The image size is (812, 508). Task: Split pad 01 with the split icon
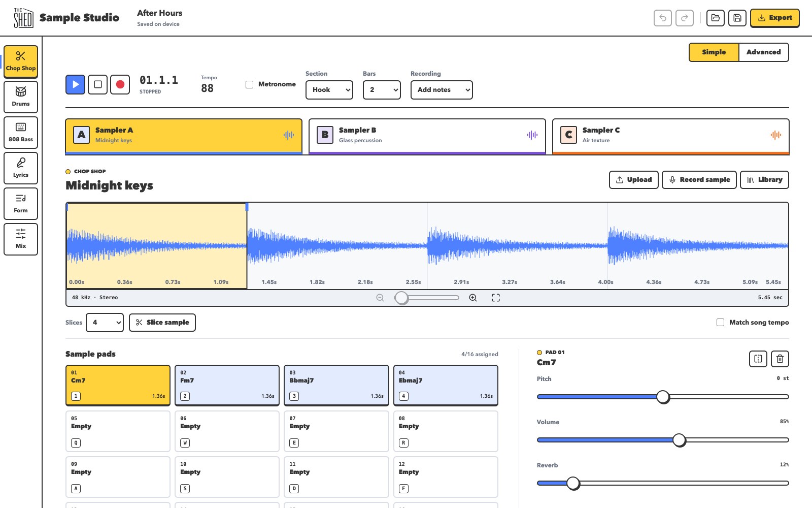point(758,359)
